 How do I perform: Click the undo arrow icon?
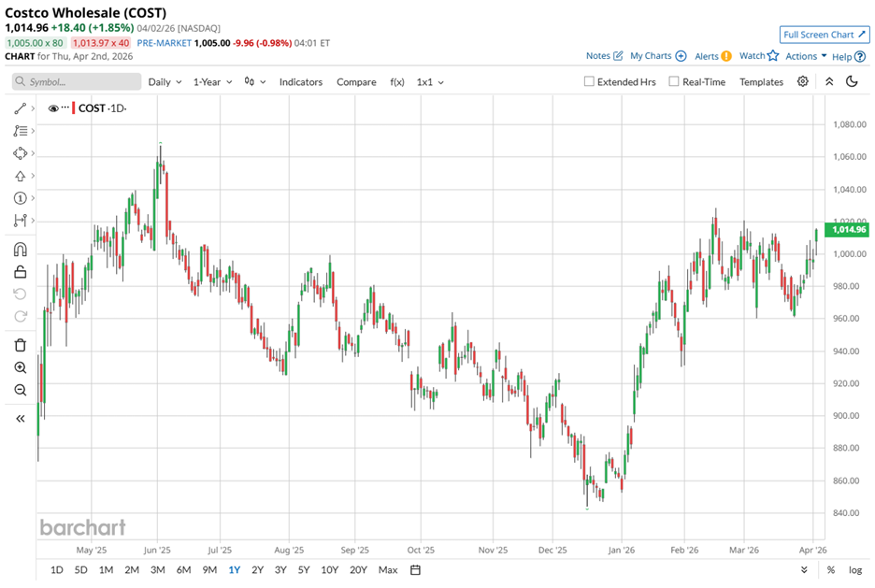click(20, 294)
